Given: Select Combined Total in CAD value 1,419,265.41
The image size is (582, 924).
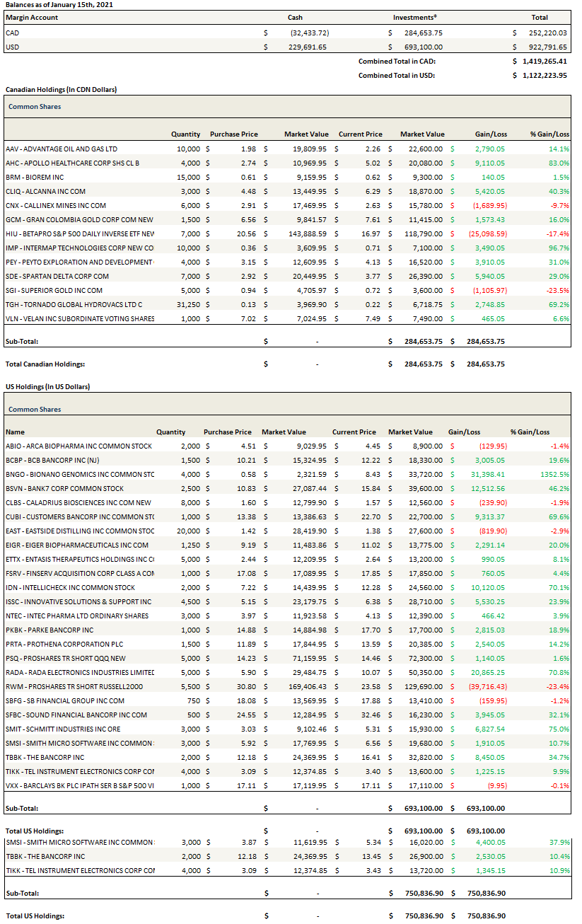Looking at the screenshot, I should point(543,62).
